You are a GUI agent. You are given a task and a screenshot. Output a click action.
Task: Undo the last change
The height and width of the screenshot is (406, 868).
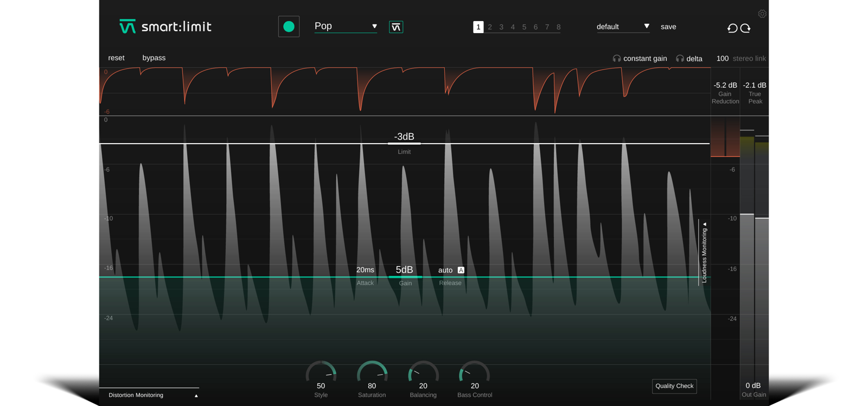tap(732, 28)
